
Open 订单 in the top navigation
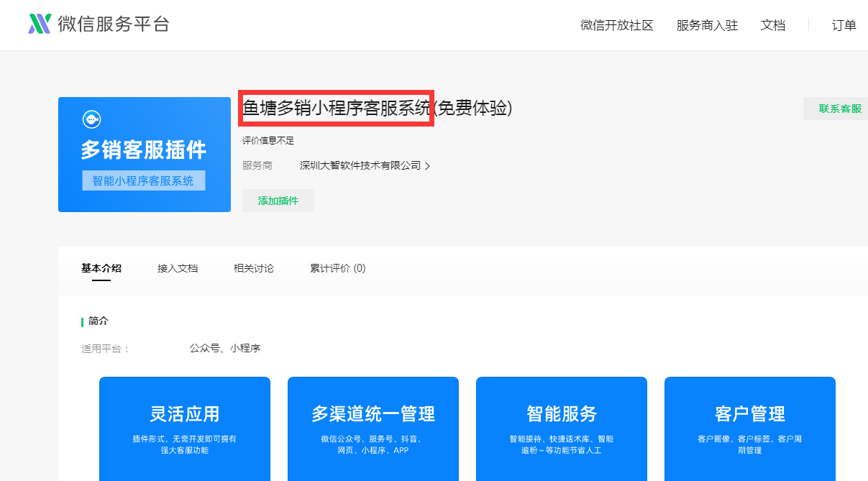844,25
